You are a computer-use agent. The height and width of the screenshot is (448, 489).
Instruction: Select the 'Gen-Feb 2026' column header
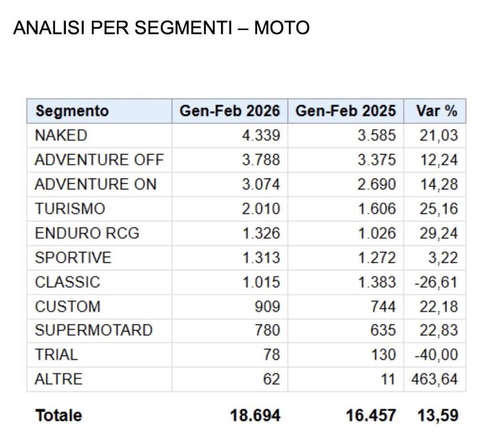coord(230,111)
